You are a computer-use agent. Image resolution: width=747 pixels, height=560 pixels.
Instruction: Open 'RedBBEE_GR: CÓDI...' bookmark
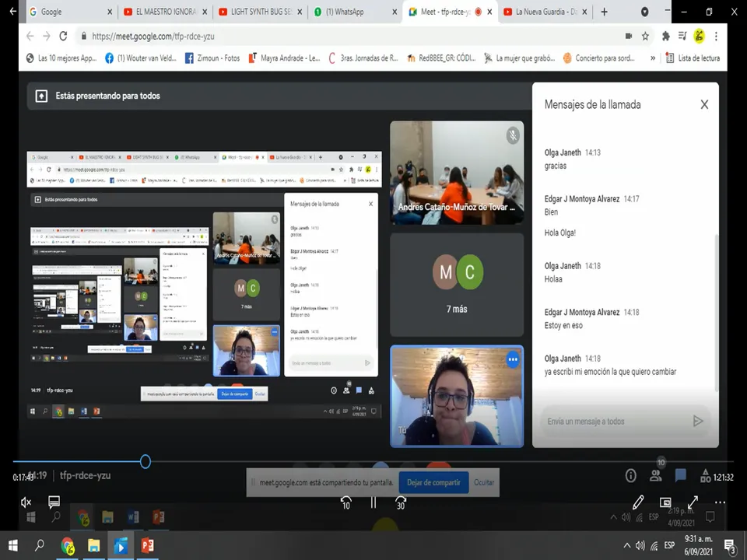tap(441, 58)
